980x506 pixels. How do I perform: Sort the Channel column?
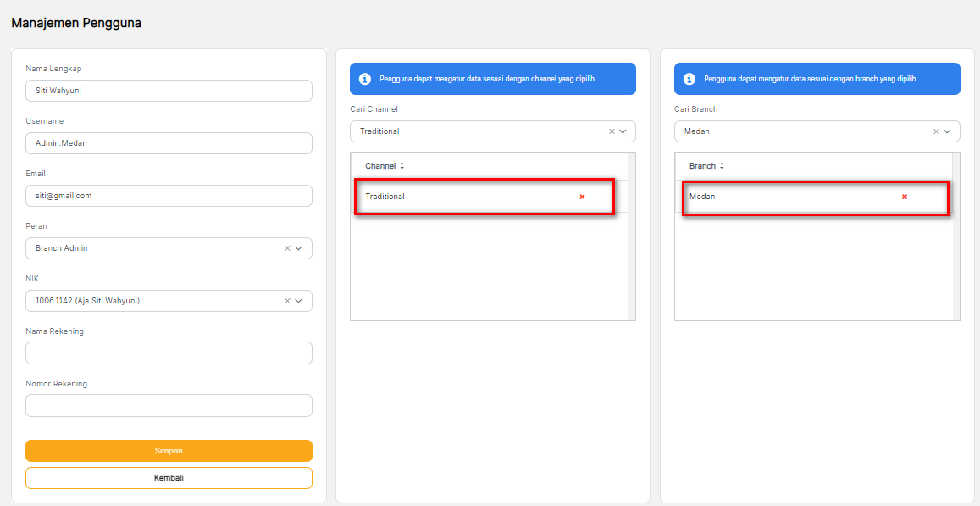402,166
